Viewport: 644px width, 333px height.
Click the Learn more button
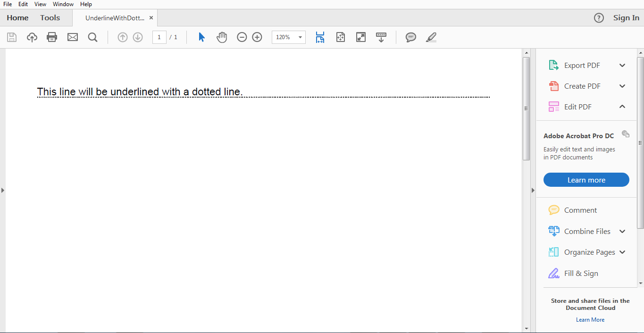(586, 180)
